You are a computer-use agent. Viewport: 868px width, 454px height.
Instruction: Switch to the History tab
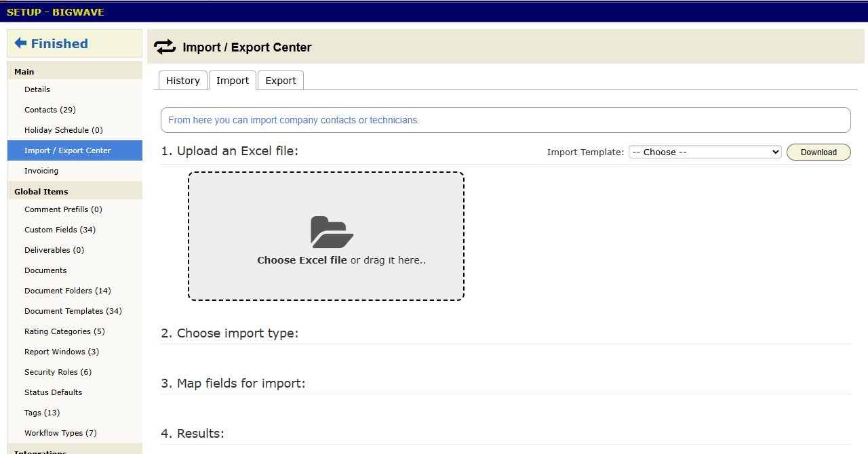tap(183, 80)
